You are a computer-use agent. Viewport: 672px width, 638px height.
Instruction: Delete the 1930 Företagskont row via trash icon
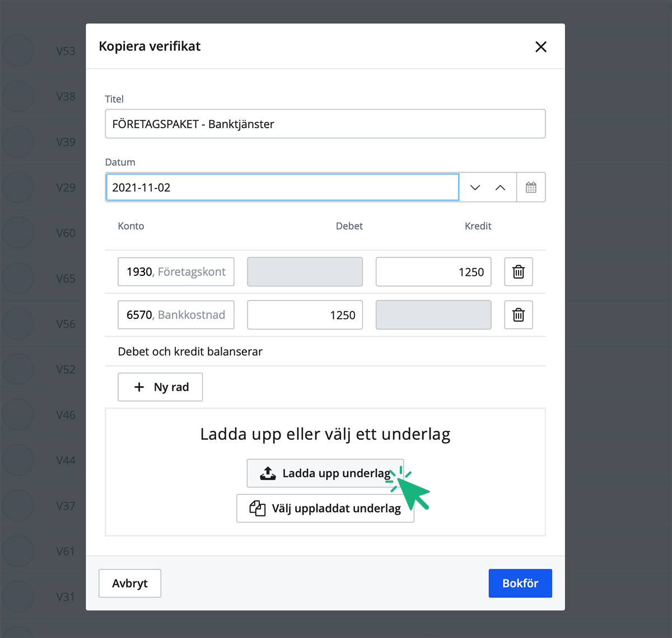[518, 271]
